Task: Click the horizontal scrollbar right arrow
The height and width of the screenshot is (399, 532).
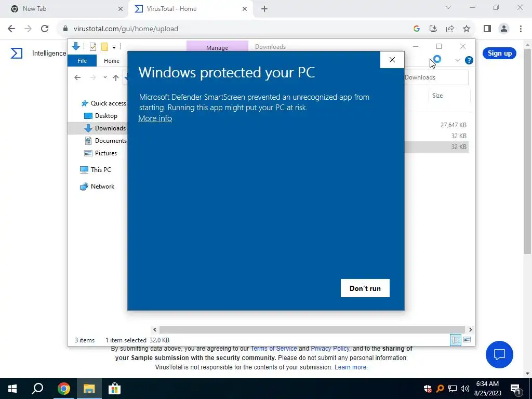Action: pos(470,329)
